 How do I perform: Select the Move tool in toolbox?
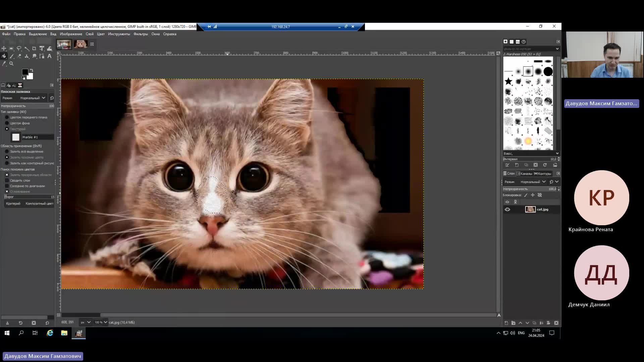tap(4, 49)
